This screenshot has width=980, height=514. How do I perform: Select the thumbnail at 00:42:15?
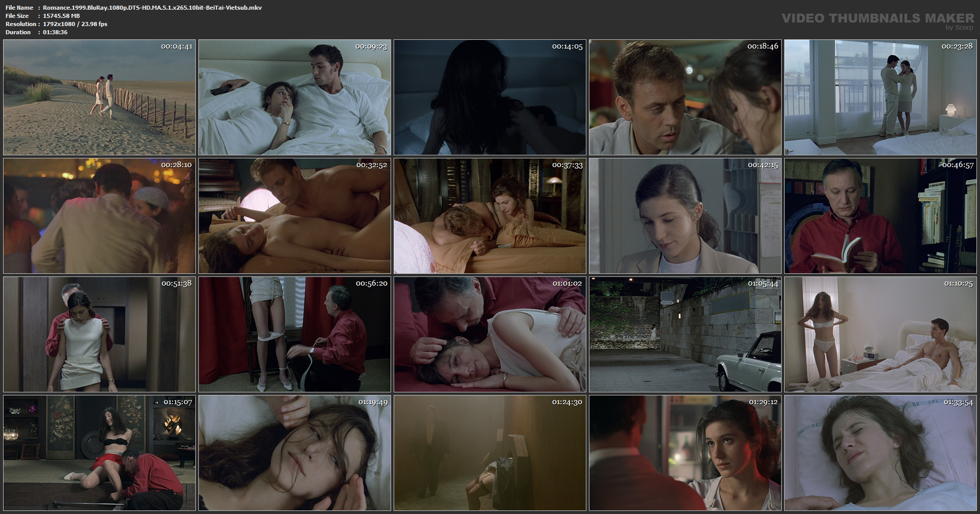pos(685,216)
